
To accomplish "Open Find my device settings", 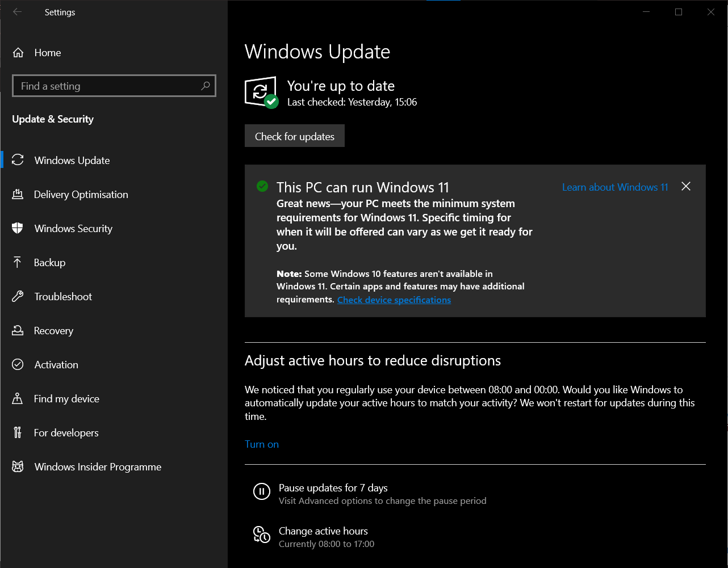I will (114, 398).
